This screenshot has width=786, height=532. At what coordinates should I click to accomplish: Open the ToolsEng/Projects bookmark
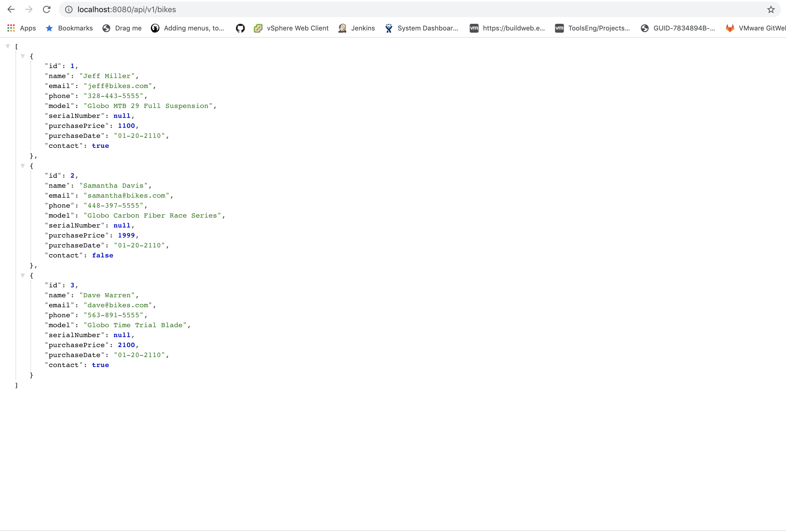point(592,28)
